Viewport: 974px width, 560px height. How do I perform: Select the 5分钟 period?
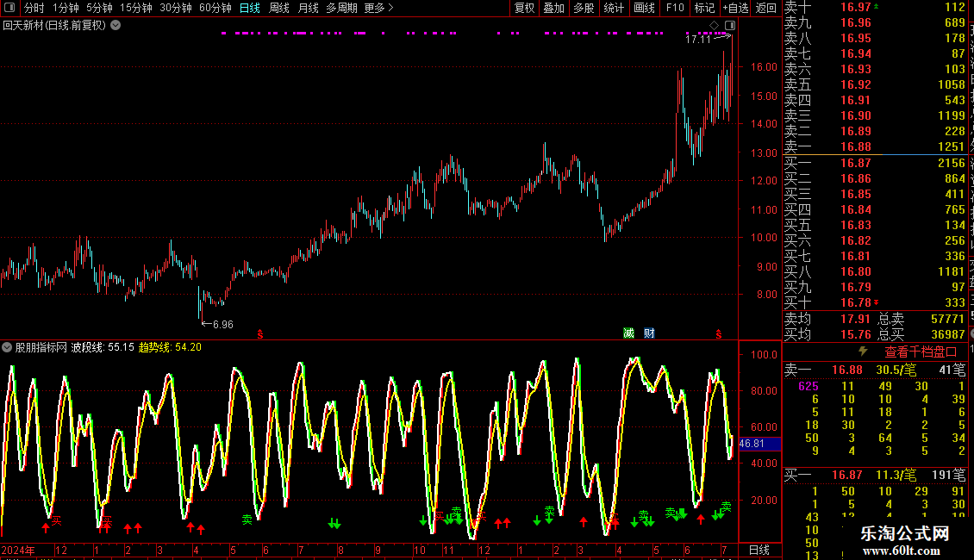pos(99,8)
